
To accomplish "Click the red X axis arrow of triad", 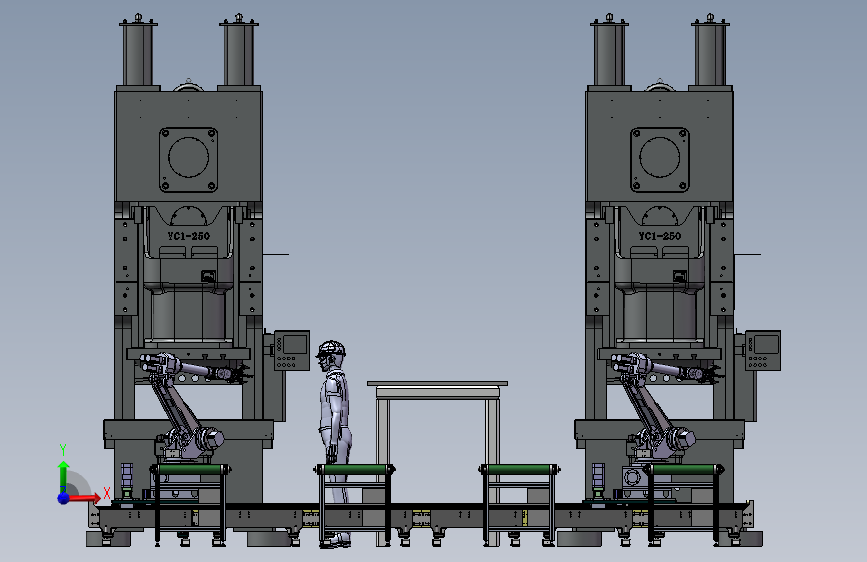I will (84, 498).
